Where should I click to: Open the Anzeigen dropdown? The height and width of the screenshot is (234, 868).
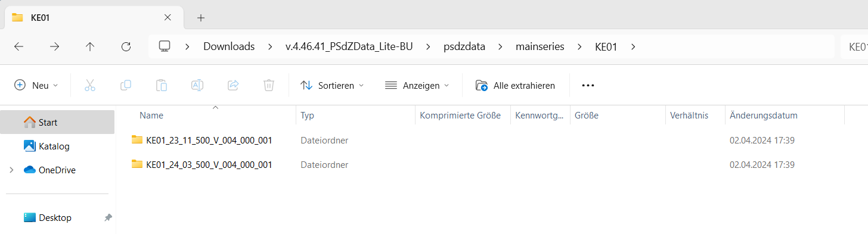click(x=417, y=85)
